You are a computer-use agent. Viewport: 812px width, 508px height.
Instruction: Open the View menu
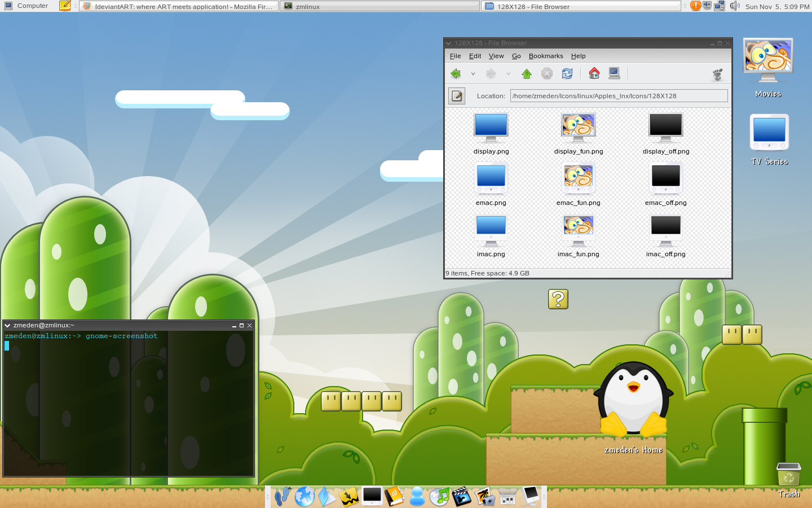pyautogui.click(x=496, y=56)
